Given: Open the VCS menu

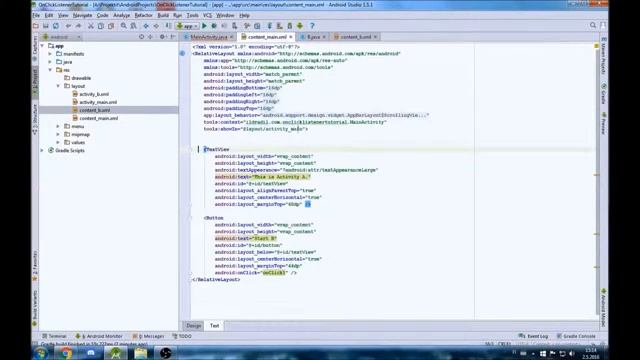Looking at the screenshot, I should click(207, 16).
